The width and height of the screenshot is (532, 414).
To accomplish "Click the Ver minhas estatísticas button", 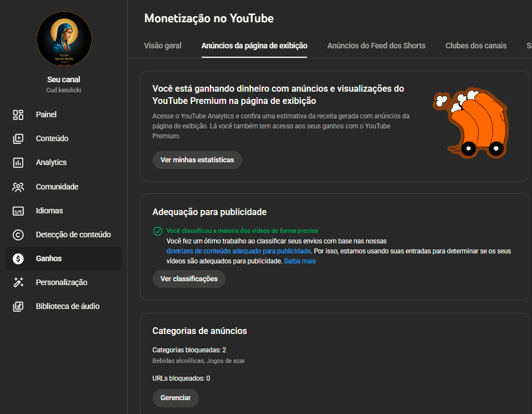I will click(197, 160).
